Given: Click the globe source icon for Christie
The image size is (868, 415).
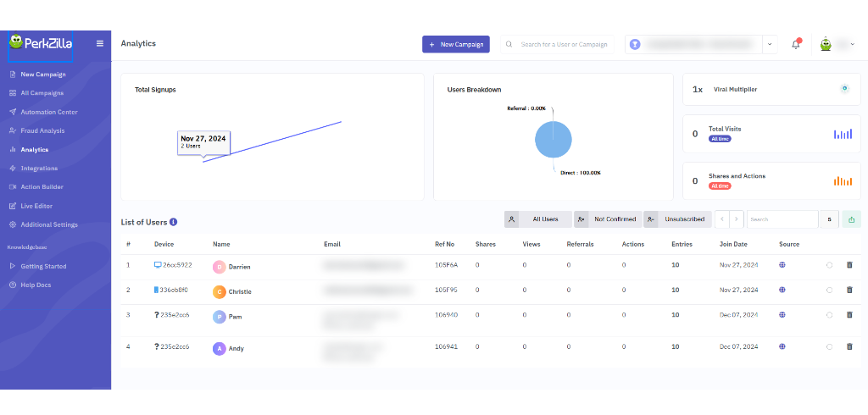Looking at the screenshot, I should pyautogui.click(x=782, y=290).
